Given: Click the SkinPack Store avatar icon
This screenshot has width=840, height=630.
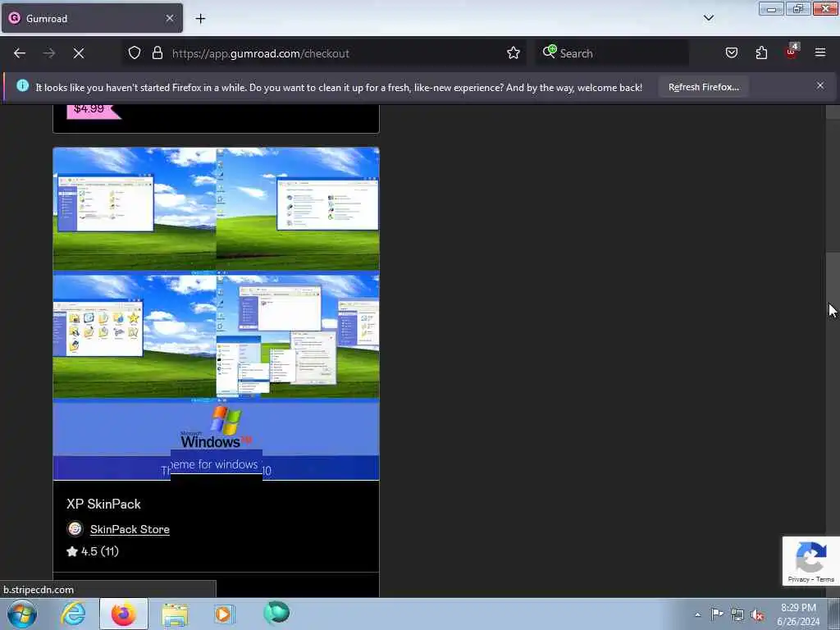Looking at the screenshot, I should tap(75, 529).
